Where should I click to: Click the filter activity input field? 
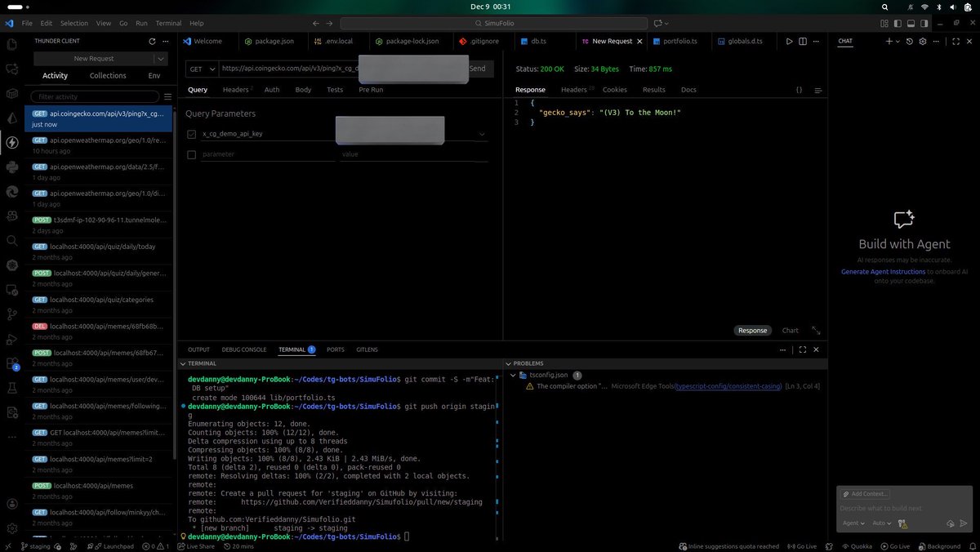[96, 96]
